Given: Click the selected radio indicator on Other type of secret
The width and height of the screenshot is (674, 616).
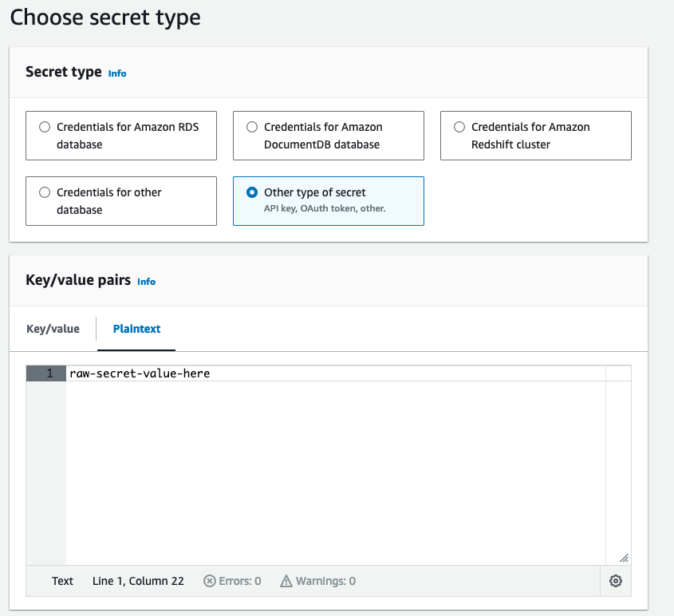Looking at the screenshot, I should pyautogui.click(x=252, y=192).
